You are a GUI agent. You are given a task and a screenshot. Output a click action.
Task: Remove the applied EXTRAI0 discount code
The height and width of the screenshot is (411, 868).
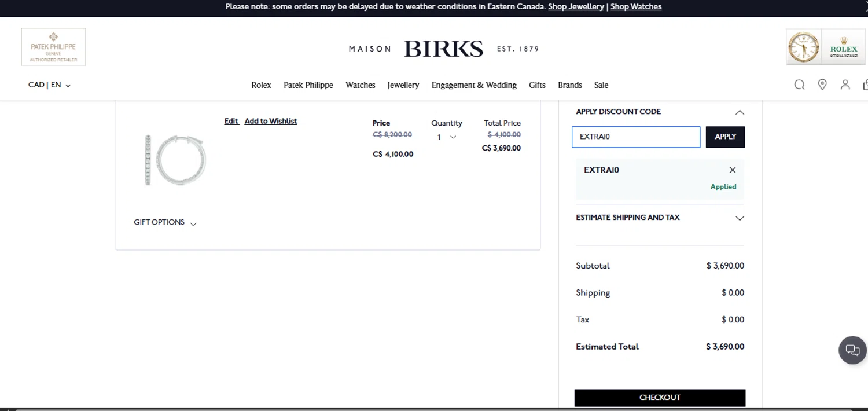733,170
